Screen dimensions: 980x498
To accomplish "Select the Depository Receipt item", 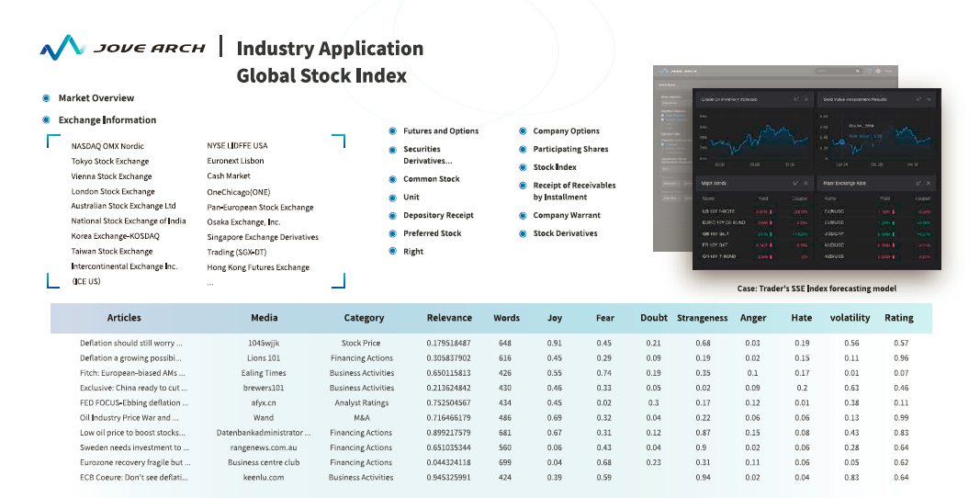I will tap(438, 215).
